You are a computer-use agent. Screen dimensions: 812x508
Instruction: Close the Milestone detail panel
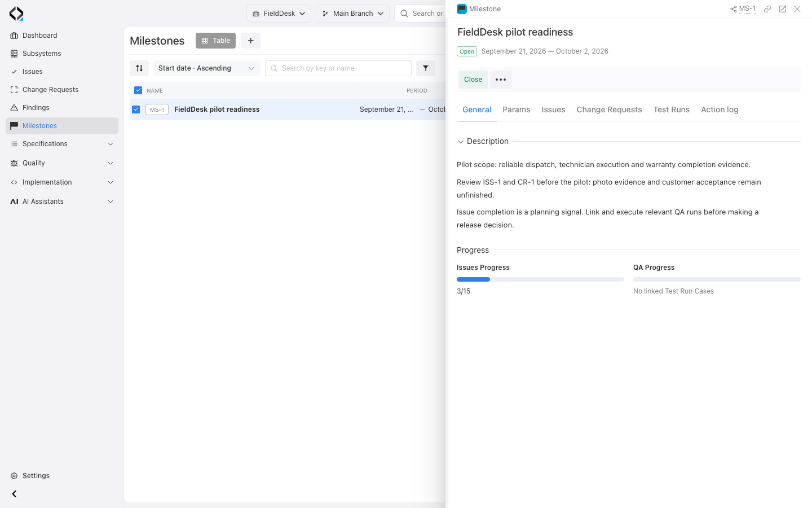point(797,9)
